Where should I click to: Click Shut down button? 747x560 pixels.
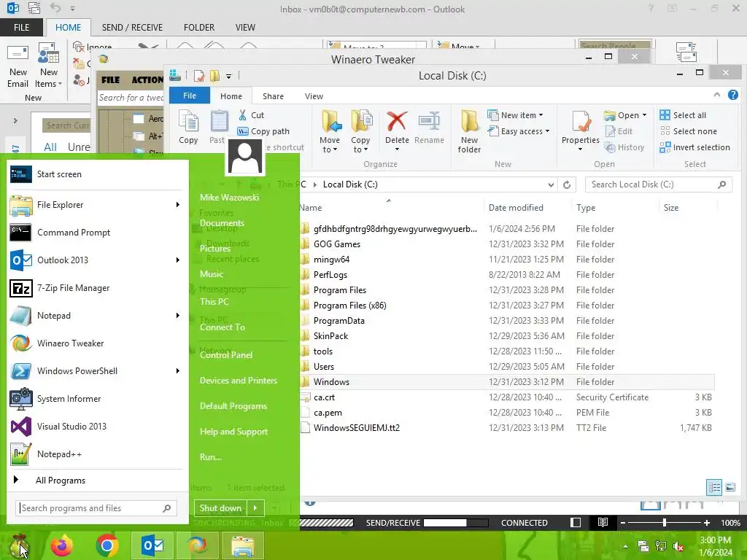click(220, 508)
